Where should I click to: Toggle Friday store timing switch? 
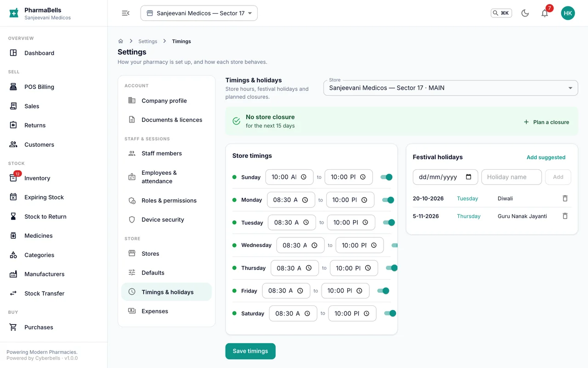[383, 291]
